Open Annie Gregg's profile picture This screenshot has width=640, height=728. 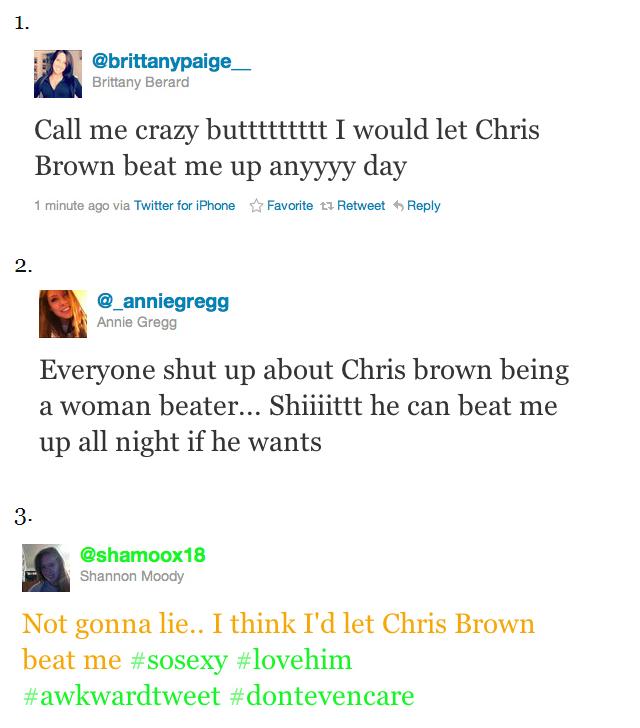point(63,314)
